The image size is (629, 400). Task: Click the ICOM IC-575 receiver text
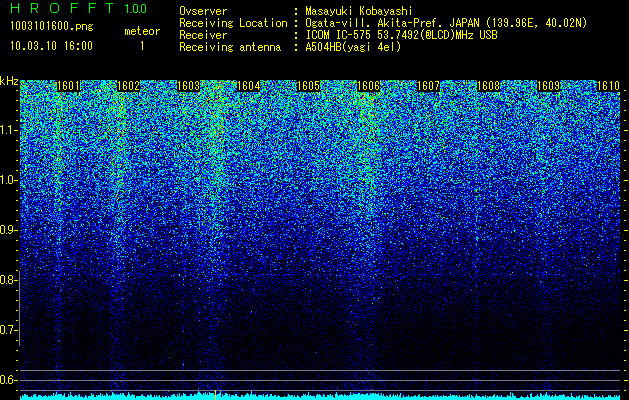tap(402, 35)
